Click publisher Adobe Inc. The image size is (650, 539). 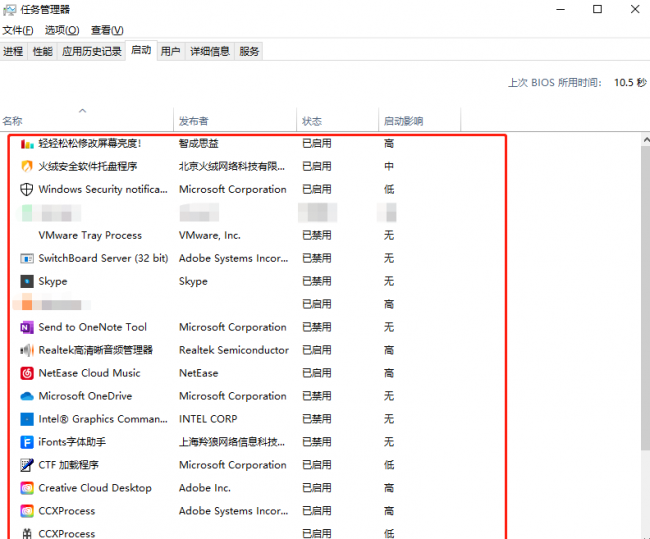[x=205, y=488]
